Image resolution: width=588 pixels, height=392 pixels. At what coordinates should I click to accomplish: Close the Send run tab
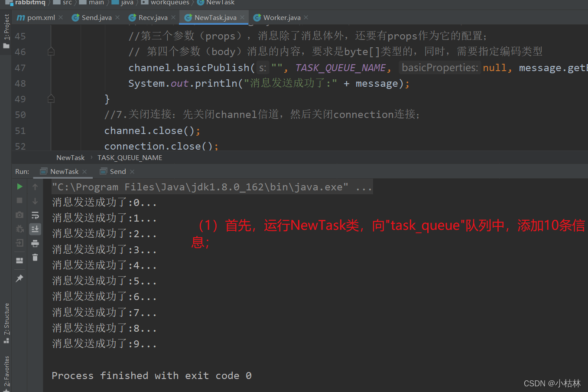(132, 172)
